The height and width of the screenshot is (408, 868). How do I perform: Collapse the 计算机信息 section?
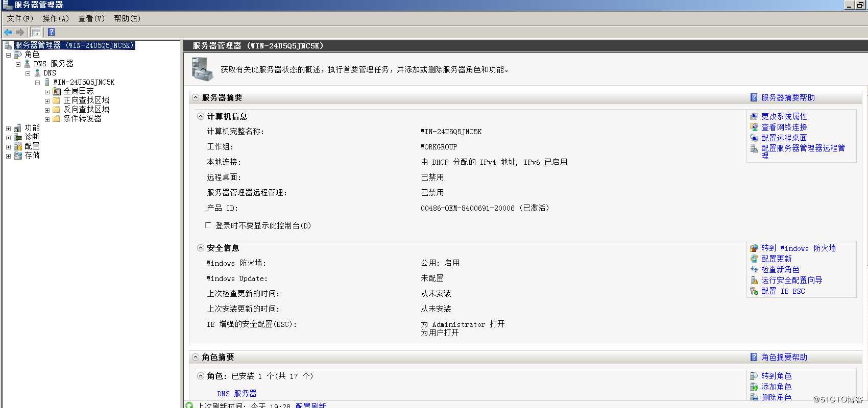[x=201, y=116]
